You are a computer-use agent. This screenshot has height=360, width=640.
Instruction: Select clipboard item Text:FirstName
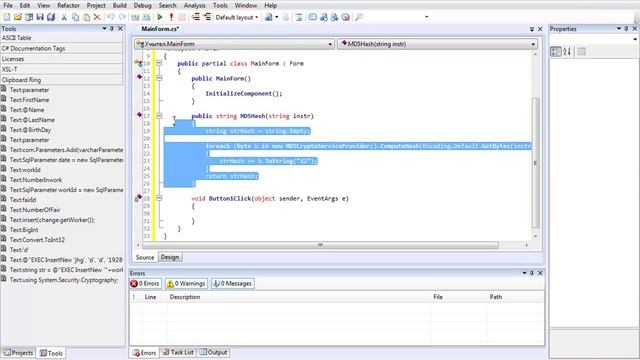[29, 100]
